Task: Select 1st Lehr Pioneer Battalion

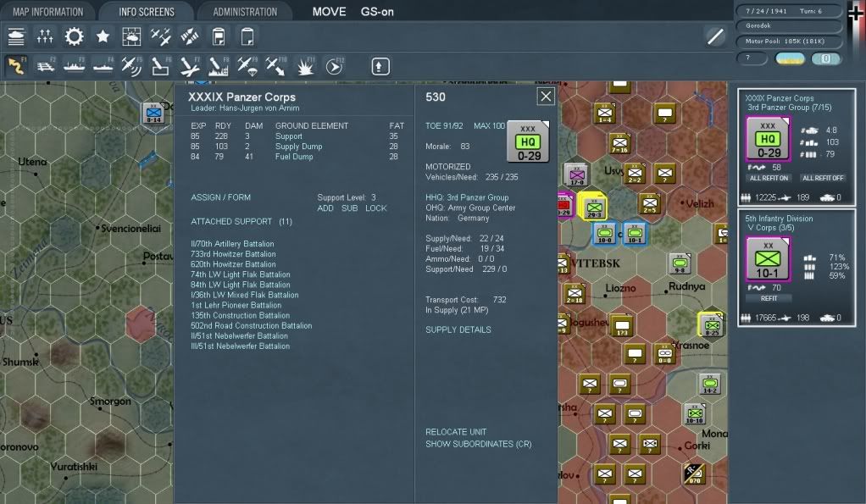Action: click(236, 305)
